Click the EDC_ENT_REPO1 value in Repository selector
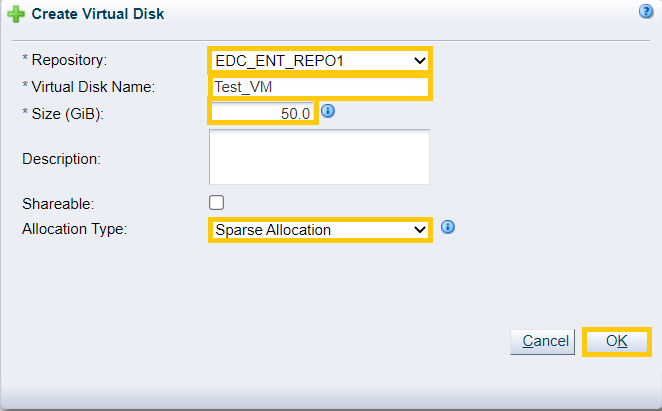 [x=279, y=61]
